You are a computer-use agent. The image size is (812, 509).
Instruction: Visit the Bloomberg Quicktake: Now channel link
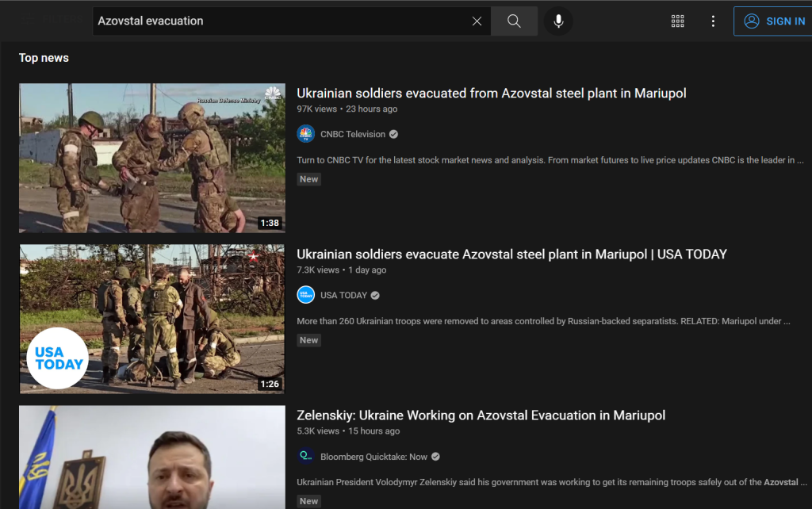pos(373,456)
